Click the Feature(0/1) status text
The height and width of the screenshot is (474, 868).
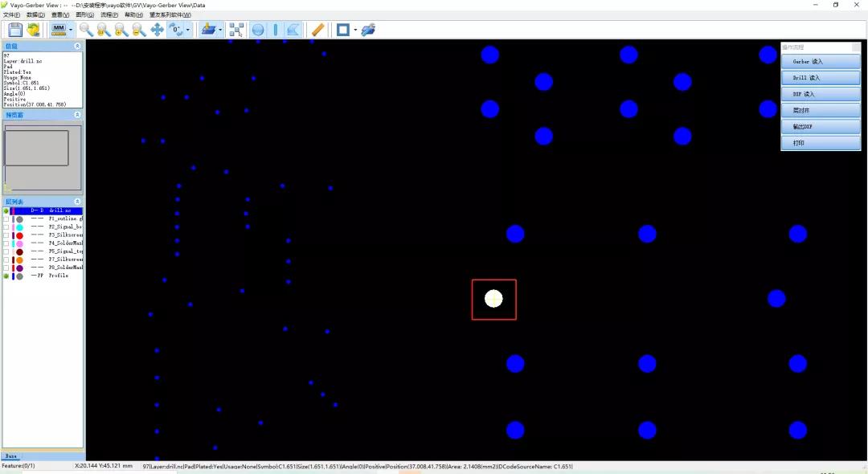pos(18,466)
